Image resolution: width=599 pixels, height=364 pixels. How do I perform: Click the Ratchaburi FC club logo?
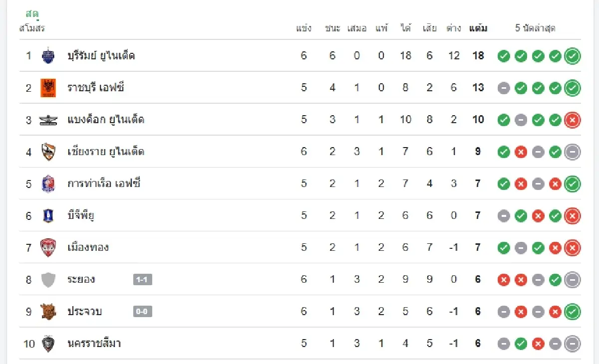48,88
